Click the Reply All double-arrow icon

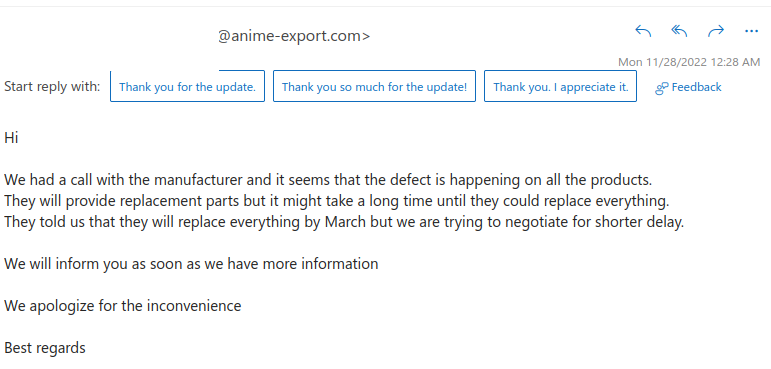[x=679, y=31]
